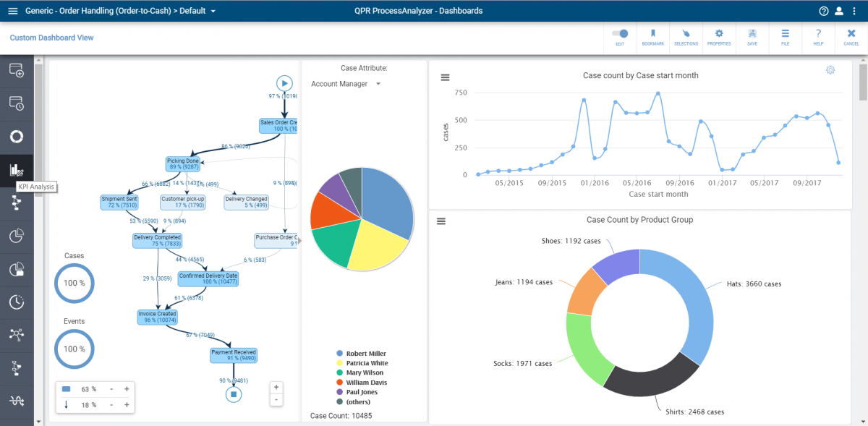The width and height of the screenshot is (868, 426).
Task: Click the William Davis legend entry
Action: (x=361, y=382)
